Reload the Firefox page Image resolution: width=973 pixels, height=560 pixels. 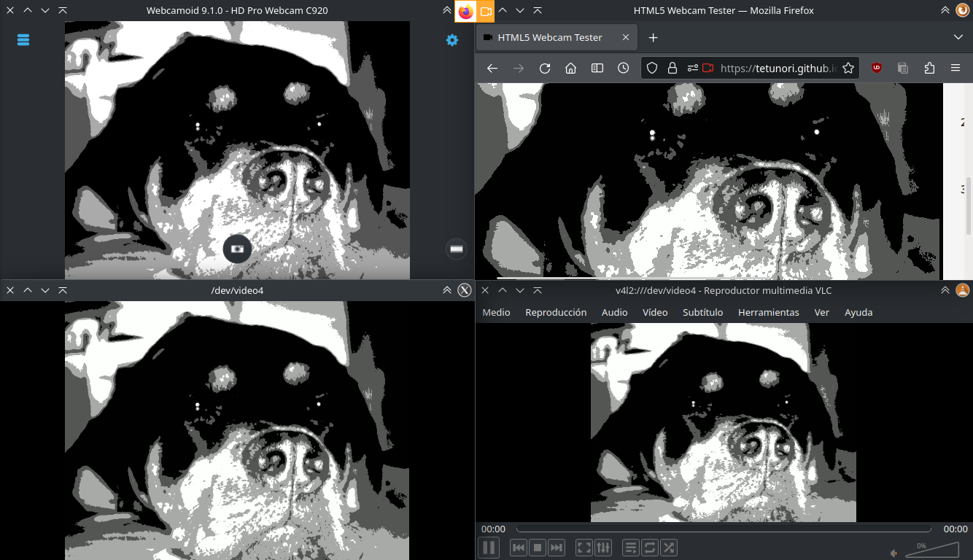[x=545, y=68]
